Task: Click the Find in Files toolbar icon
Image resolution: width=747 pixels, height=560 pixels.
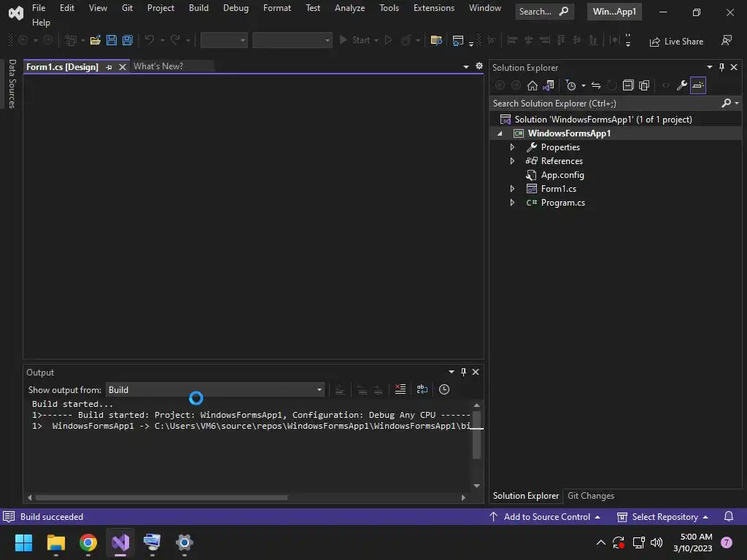Action: 436,41
